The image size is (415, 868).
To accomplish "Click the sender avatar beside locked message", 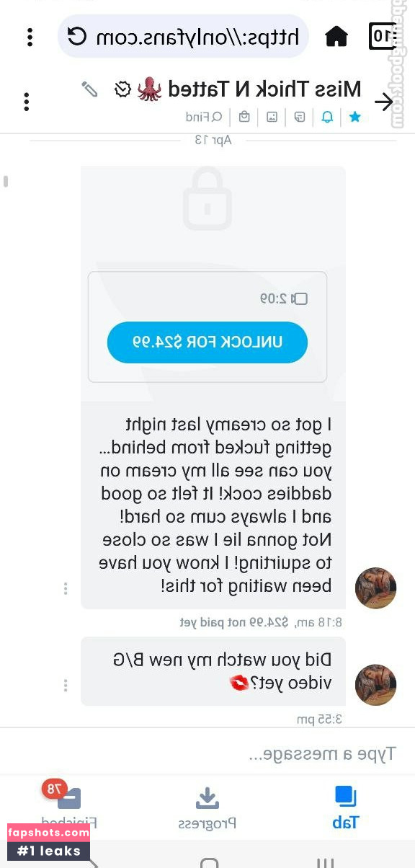I will pyautogui.click(x=376, y=588).
